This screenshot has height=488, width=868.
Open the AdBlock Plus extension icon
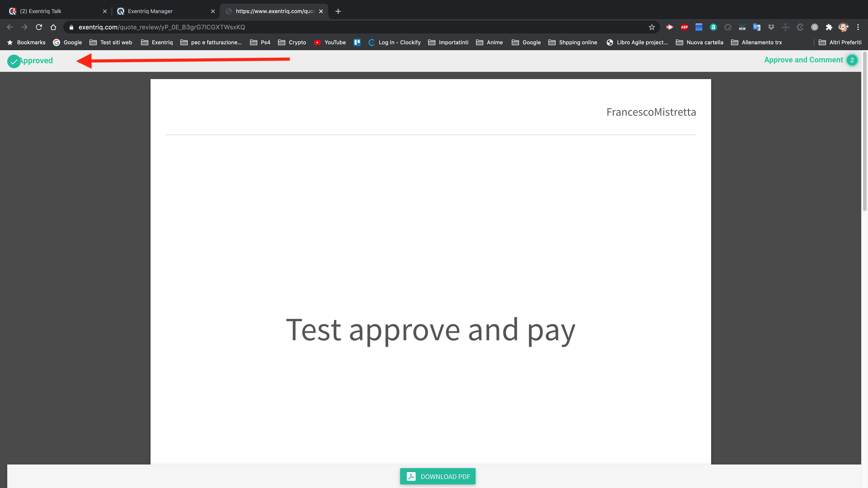[684, 27]
